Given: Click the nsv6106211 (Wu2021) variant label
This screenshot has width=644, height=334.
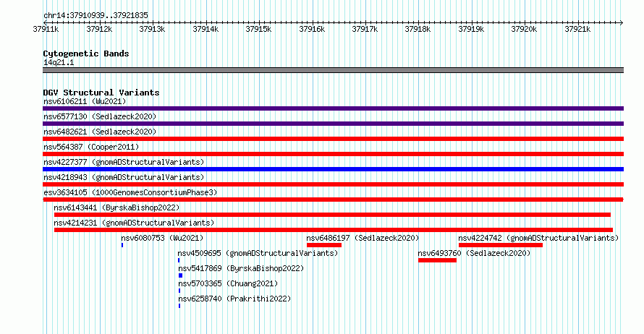Looking at the screenshot, I should [85, 101].
